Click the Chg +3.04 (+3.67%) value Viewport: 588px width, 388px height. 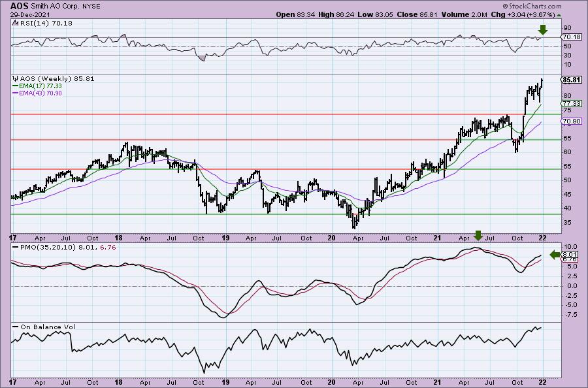(523, 14)
